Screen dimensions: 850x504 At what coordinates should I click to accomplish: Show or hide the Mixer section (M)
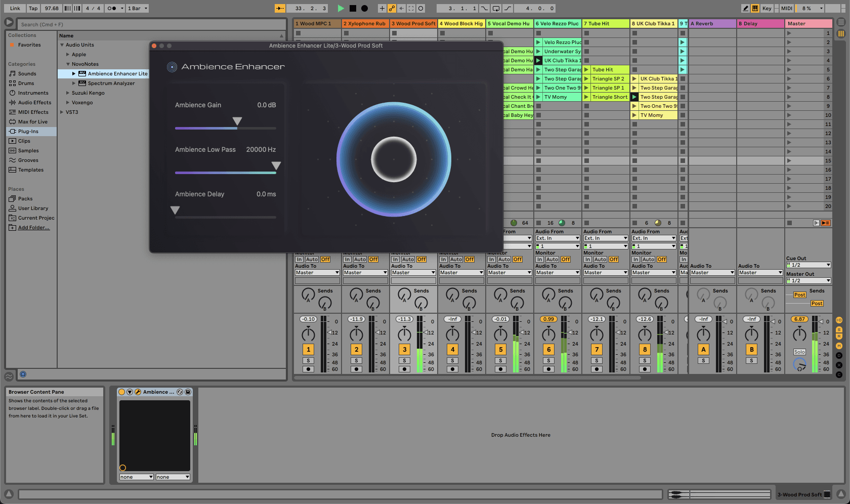tap(839, 346)
